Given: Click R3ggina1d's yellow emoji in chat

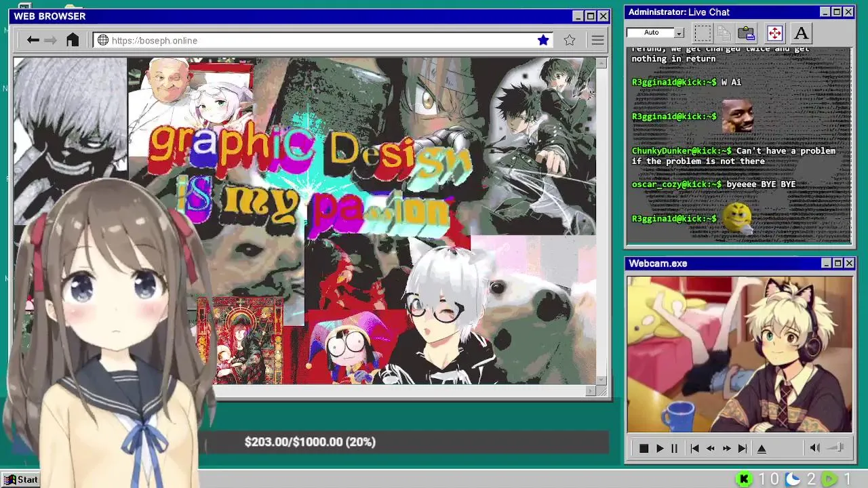Looking at the screenshot, I should click(737, 218).
